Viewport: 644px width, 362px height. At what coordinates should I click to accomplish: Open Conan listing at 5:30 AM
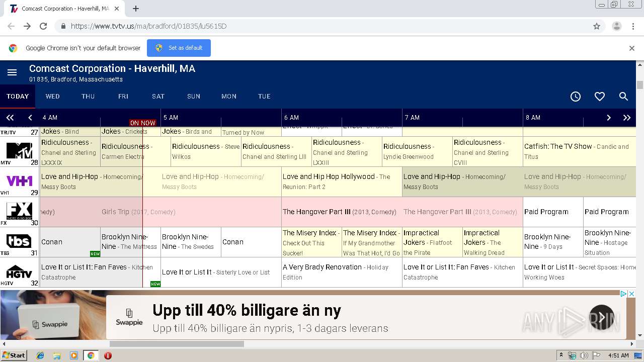coord(251,242)
